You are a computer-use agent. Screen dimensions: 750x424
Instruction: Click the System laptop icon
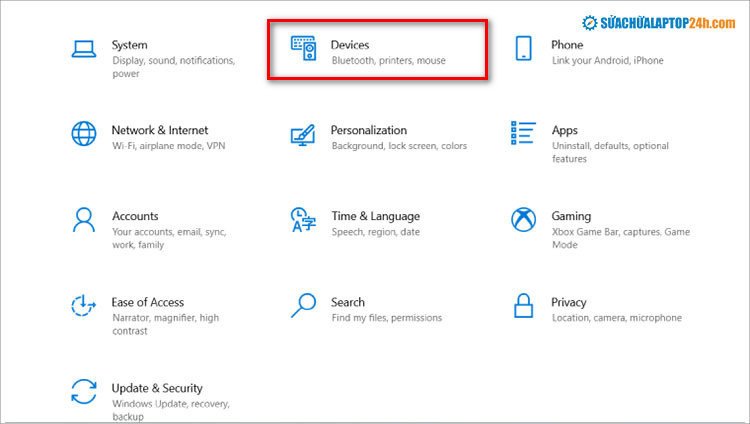coord(84,47)
